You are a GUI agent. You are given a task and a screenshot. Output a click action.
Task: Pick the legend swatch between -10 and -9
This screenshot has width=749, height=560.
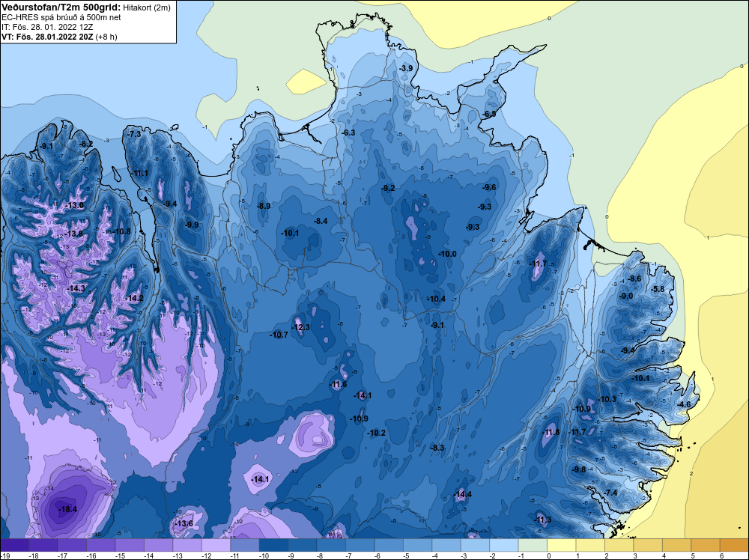coord(273,545)
